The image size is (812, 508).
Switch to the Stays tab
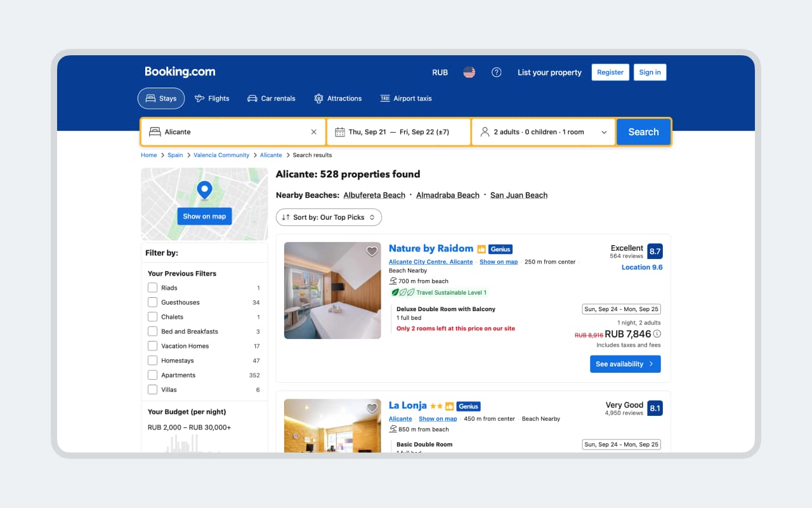coord(161,98)
